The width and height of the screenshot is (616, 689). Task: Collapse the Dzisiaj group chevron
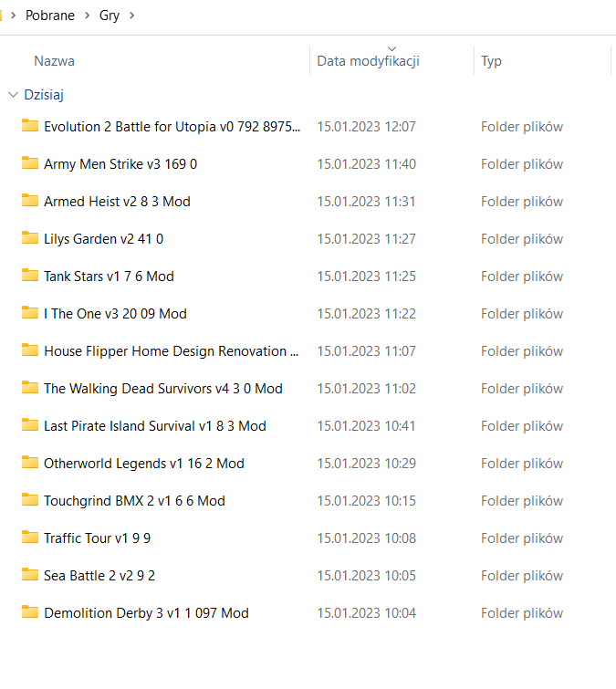coord(13,95)
